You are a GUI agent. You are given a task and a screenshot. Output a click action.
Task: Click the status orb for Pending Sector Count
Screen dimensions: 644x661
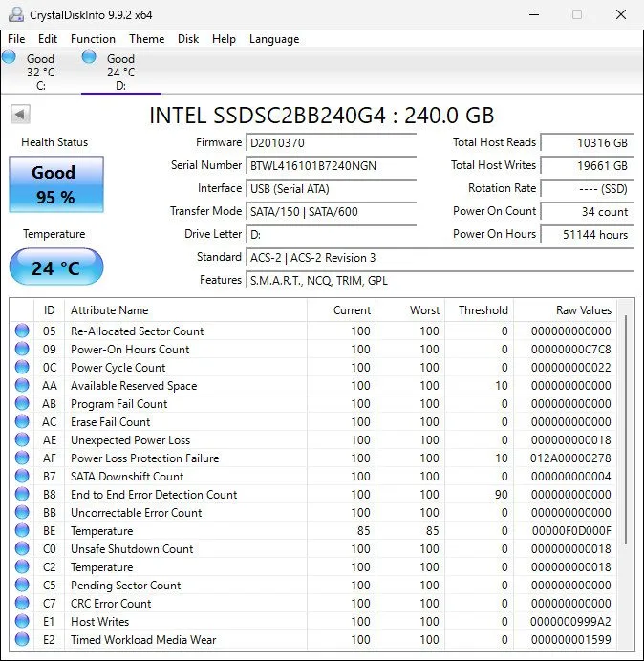click(x=22, y=585)
